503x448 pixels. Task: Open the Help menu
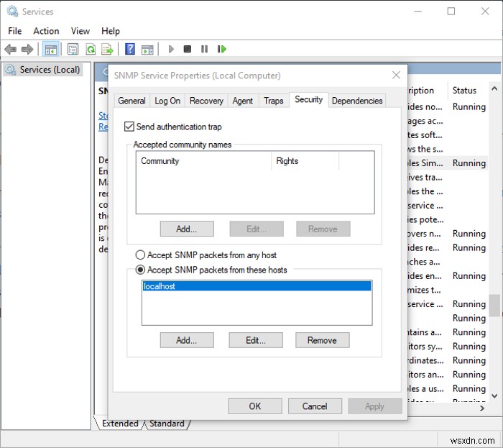[x=111, y=31]
